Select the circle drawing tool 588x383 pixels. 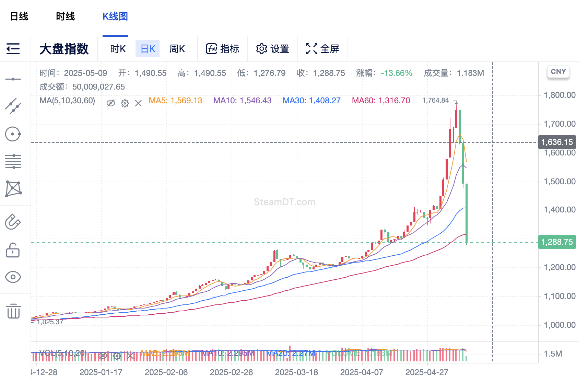13,134
